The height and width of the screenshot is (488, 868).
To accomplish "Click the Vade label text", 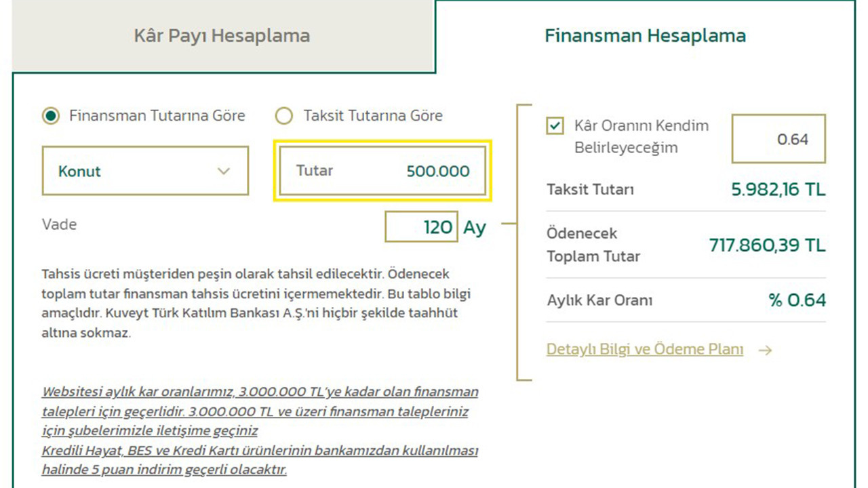I will pyautogui.click(x=59, y=224).
